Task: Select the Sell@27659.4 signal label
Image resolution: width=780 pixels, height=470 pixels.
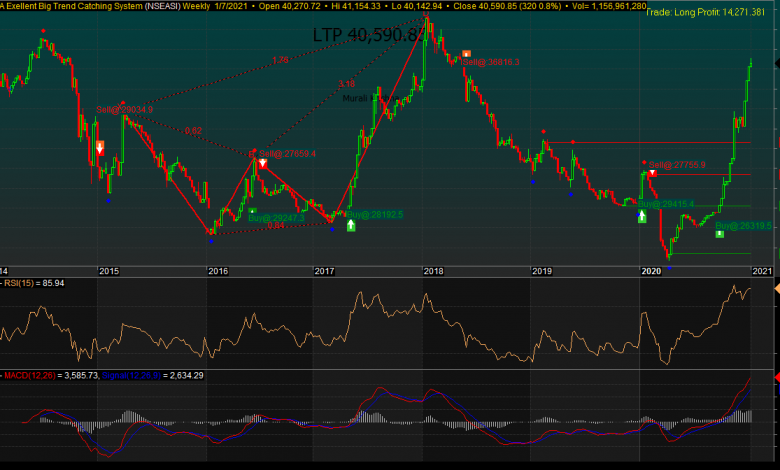Action: (x=288, y=154)
